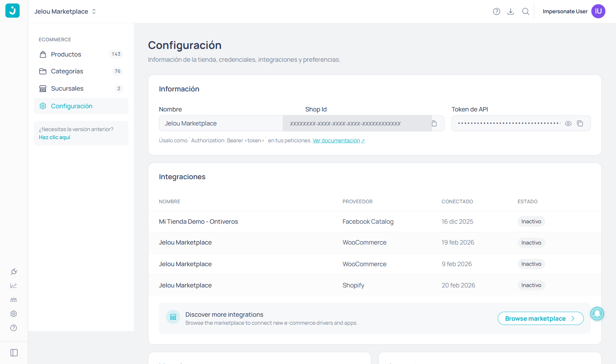The image size is (616, 364).
Task: Open the settings gear in left rail
Action: (14, 314)
